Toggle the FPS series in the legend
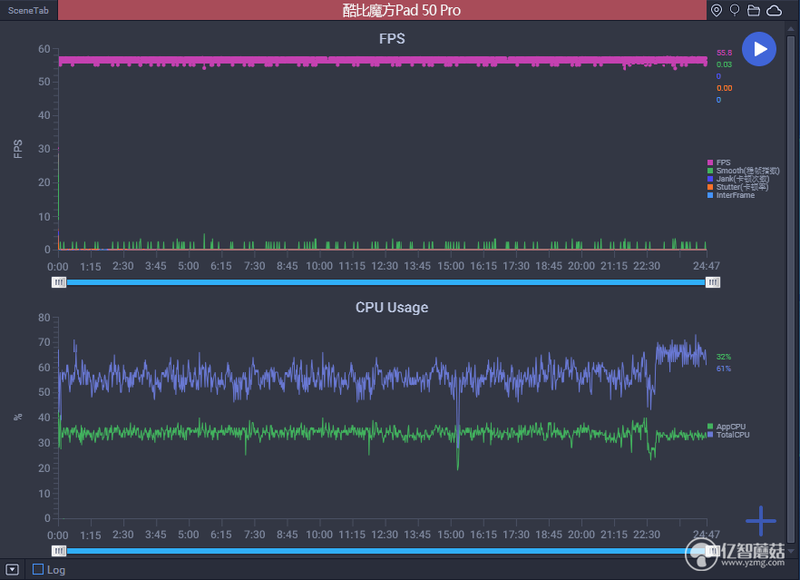Image resolution: width=800 pixels, height=580 pixels. [719, 162]
